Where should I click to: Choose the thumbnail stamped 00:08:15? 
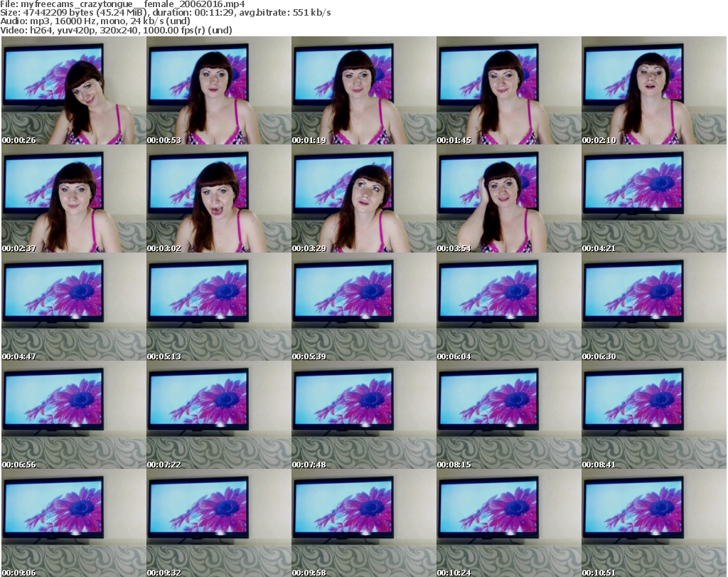coord(508,415)
